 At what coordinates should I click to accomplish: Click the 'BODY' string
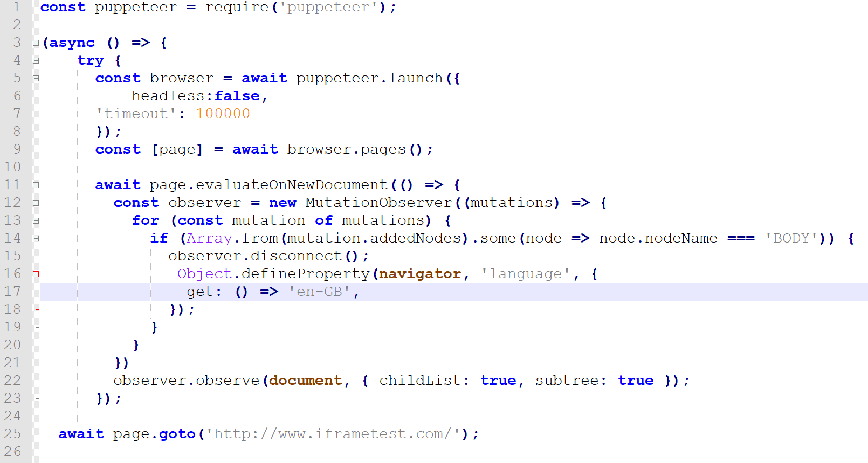point(791,238)
